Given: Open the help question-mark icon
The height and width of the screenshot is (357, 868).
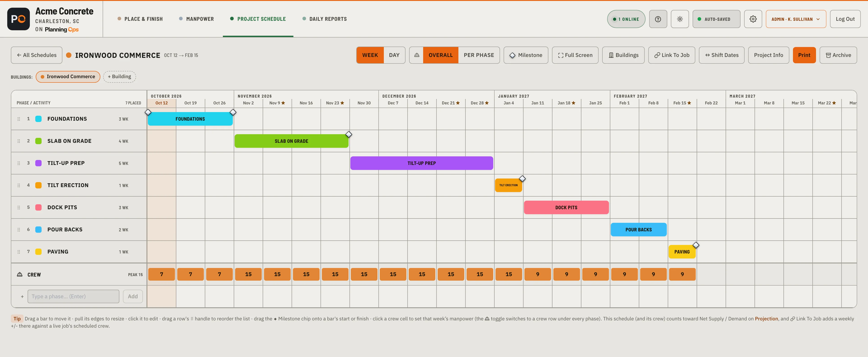Looking at the screenshot, I should (658, 19).
